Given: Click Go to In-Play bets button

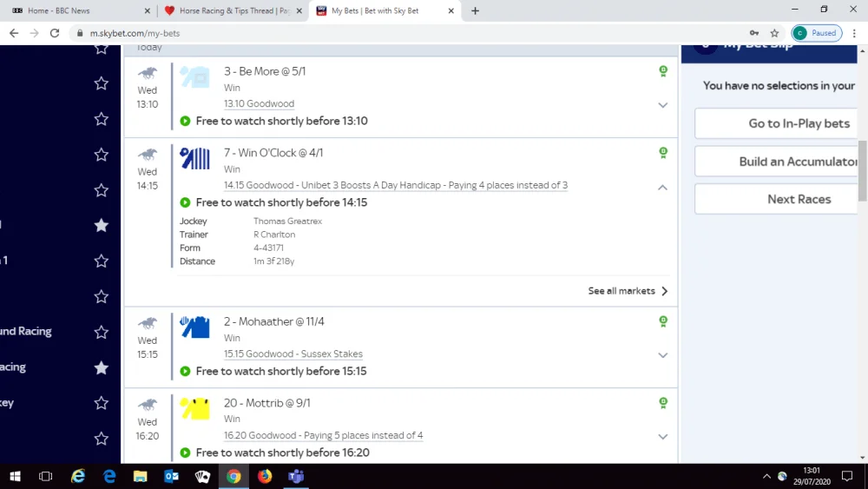Looking at the screenshot, I should coord(776,123).
